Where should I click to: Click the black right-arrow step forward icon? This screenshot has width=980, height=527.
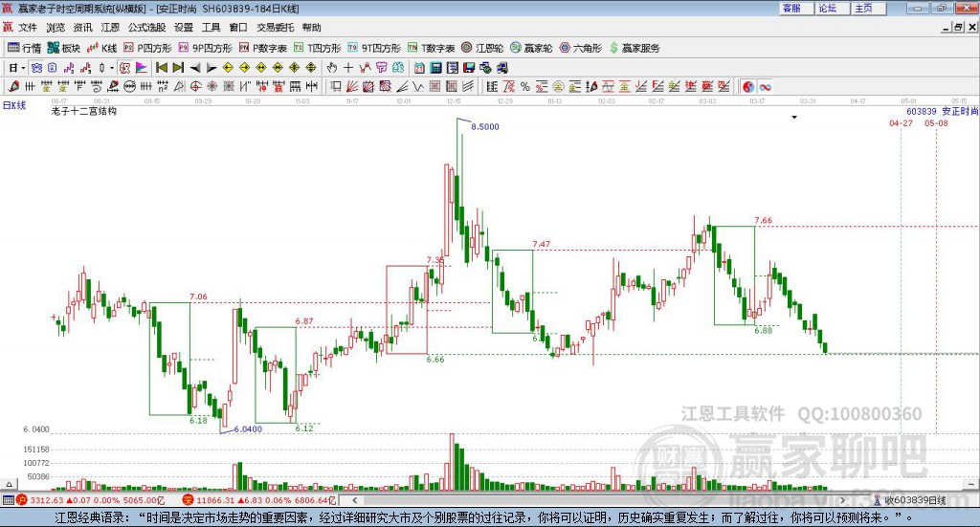[212, 68]
